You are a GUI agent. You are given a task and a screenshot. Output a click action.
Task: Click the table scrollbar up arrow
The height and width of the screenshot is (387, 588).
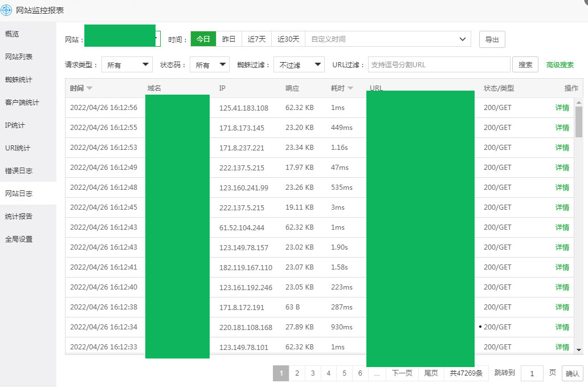pos(579,103)
